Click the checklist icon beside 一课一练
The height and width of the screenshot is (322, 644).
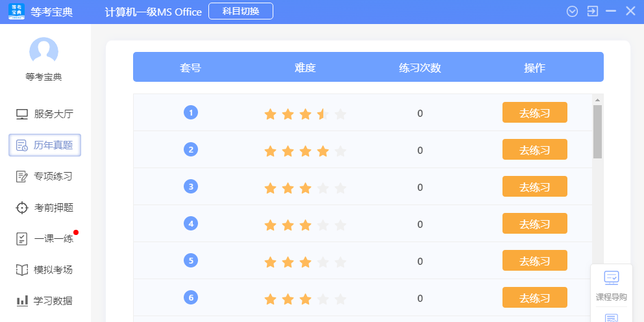click(x=22, y=239)
